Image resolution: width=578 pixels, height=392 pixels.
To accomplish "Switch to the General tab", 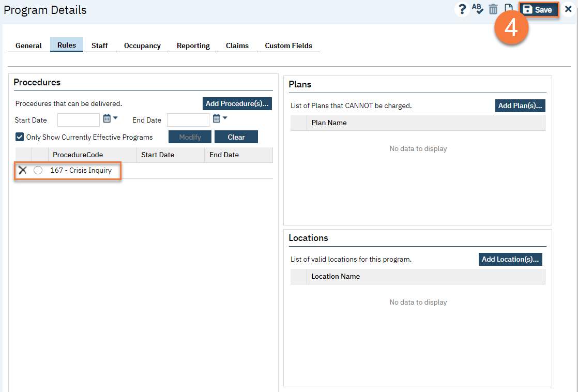I will point(28,46).
